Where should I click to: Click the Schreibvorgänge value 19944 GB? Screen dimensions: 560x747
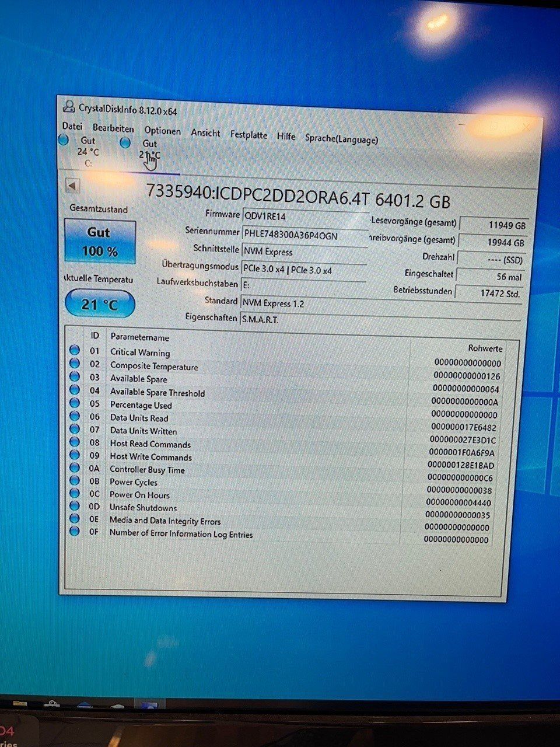click(x=492, y=242)
